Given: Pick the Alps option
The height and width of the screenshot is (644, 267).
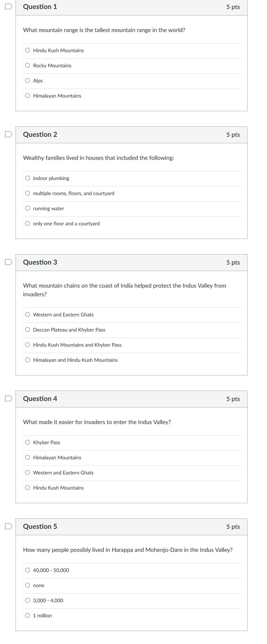Looking at the screenshot, I should 28,81.
